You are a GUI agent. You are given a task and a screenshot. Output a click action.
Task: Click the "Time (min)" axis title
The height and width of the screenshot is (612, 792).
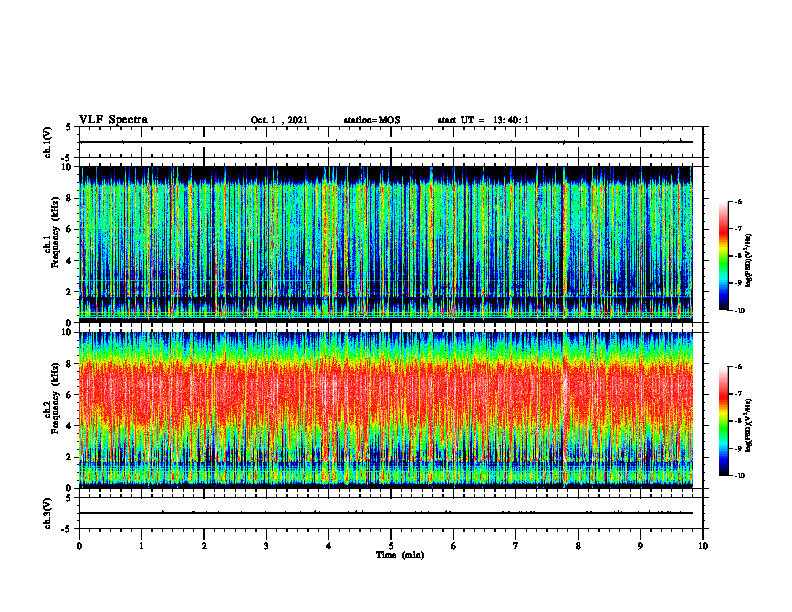click(400, 555)
